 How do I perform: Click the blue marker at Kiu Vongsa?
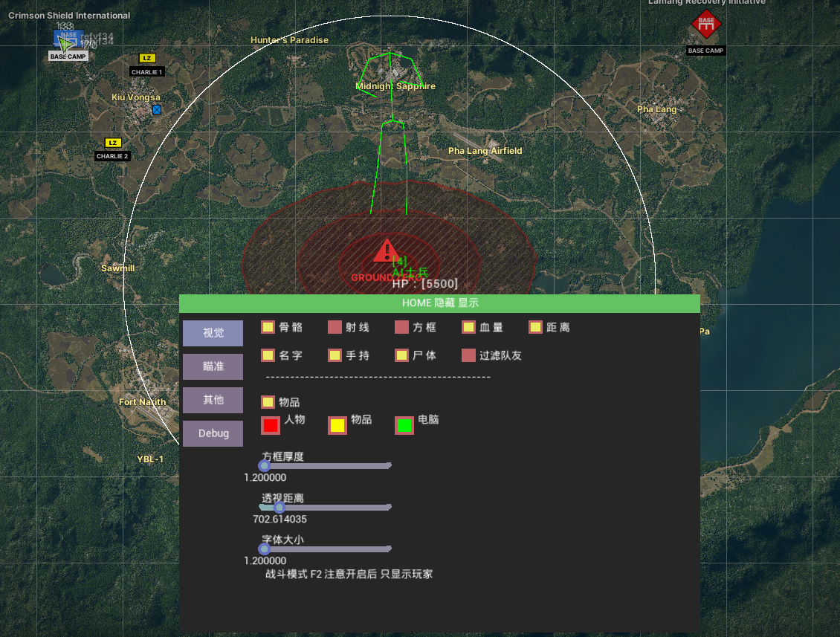click(157, 109)
